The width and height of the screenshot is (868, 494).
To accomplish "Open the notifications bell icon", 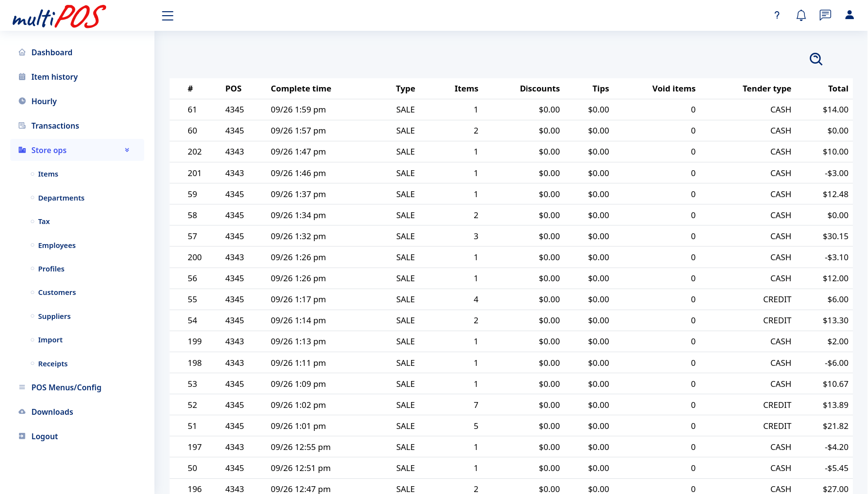I will [801, 15].
